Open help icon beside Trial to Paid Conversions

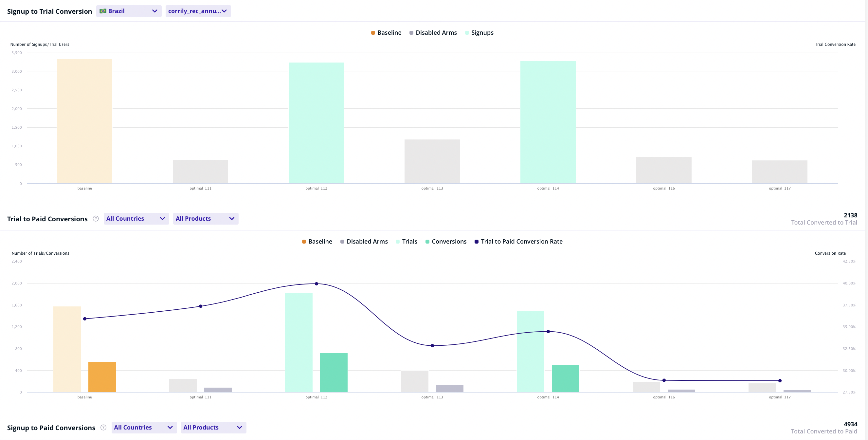click(96, 218)
